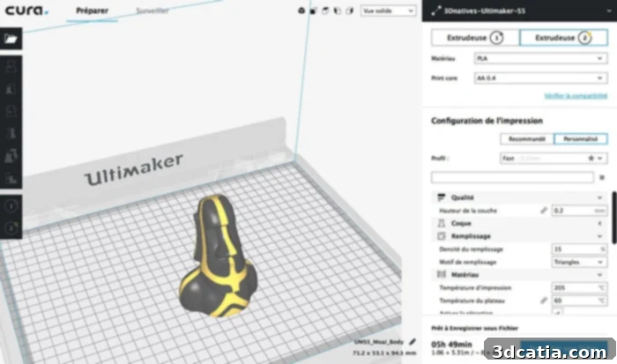Collapse the Qualité settings section

click(x=599, y=197)
